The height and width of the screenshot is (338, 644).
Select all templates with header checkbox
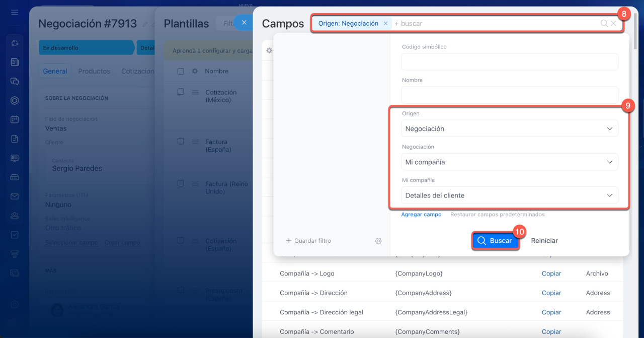coord(181,72)
